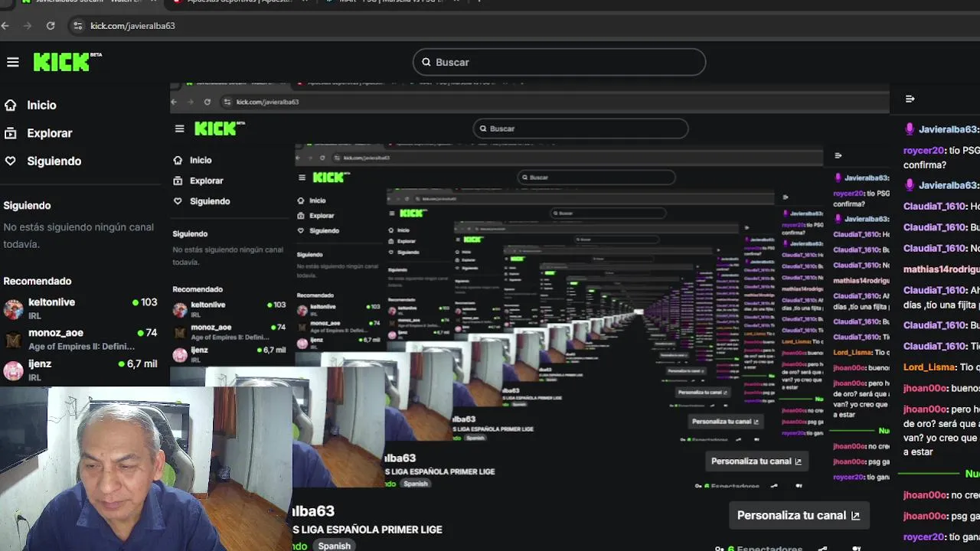Open site information icon beside the outermost URL

coord(77,25)
